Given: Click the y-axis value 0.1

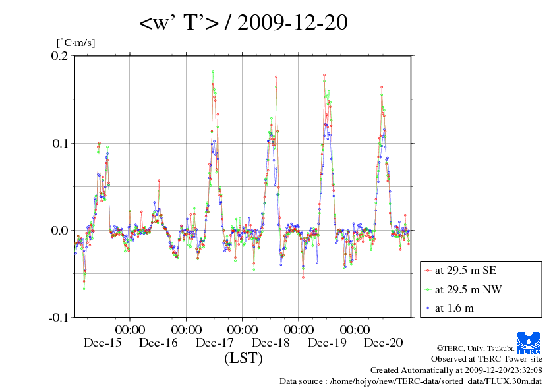Looking at the screenshot, I should tap(60, 143).
